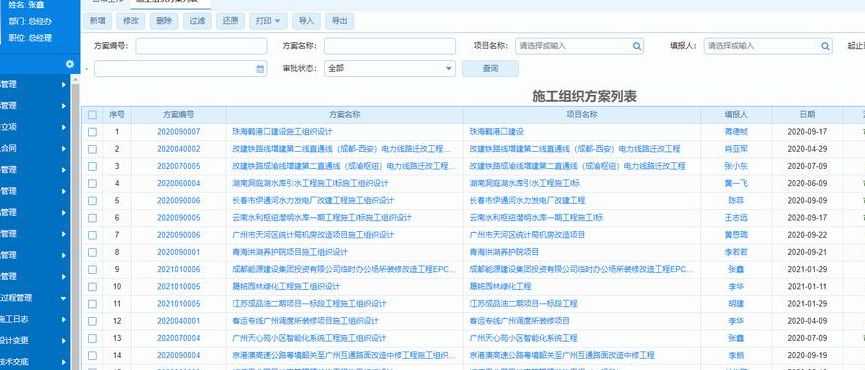Sort by the 填报人 column header
The width and height of the screenshot is (865, 370).
[x=736, y=115]
